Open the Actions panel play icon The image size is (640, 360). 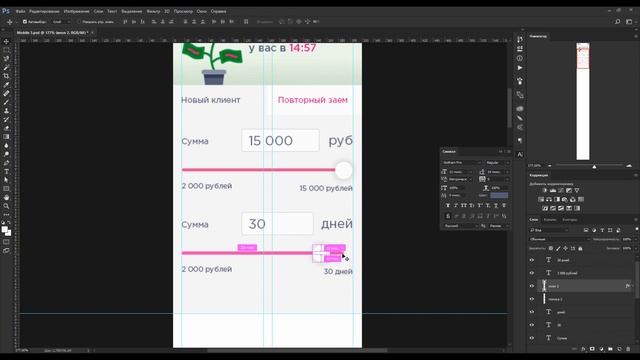[x=520, y=68]
